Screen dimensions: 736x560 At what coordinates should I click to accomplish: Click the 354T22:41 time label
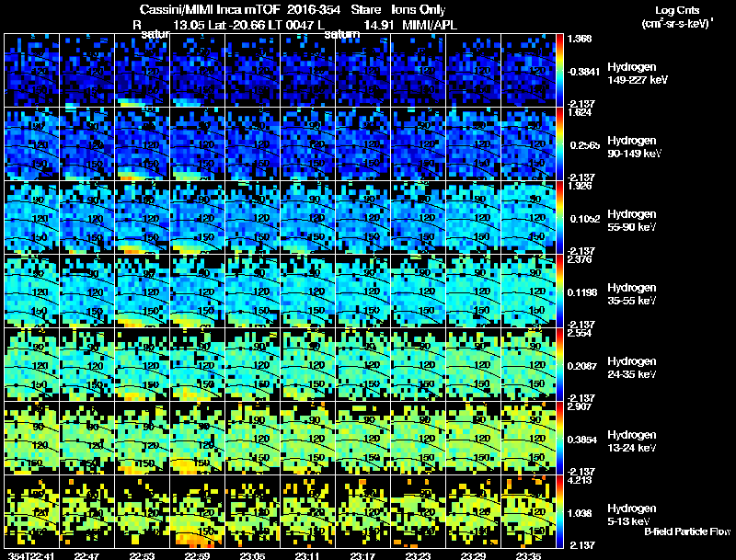coord(31,556)
